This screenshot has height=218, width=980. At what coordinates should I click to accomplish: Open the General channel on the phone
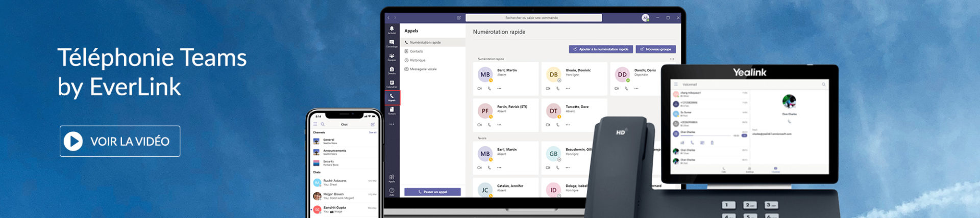pos(345,141)
